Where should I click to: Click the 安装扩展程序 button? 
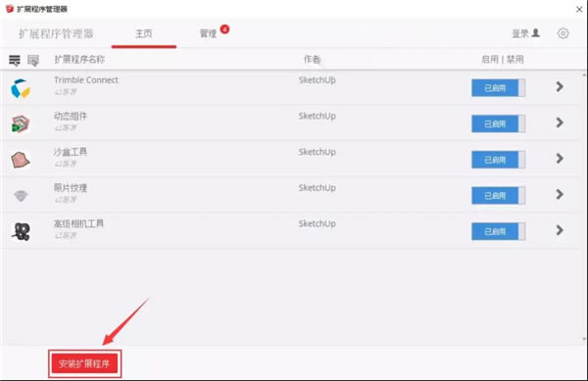(84, 363)
